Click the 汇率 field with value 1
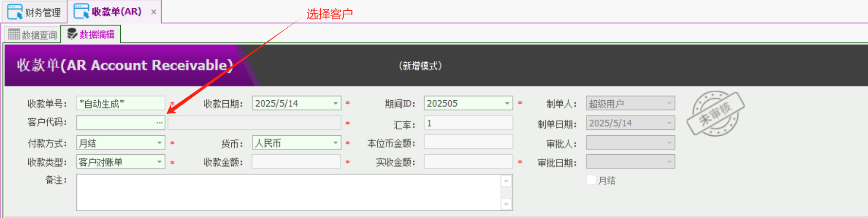Screen dimensions: 868x218 468,123
